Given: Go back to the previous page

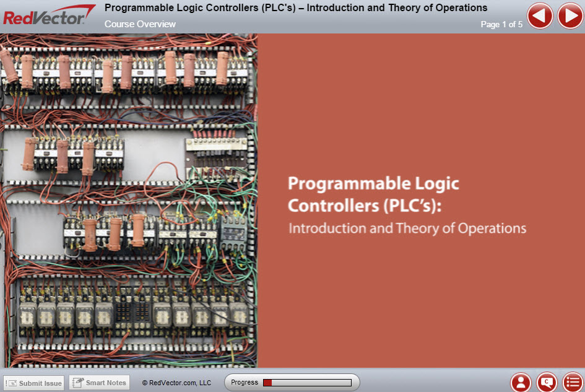Looking at the screenshot, I should click(540, 15).
